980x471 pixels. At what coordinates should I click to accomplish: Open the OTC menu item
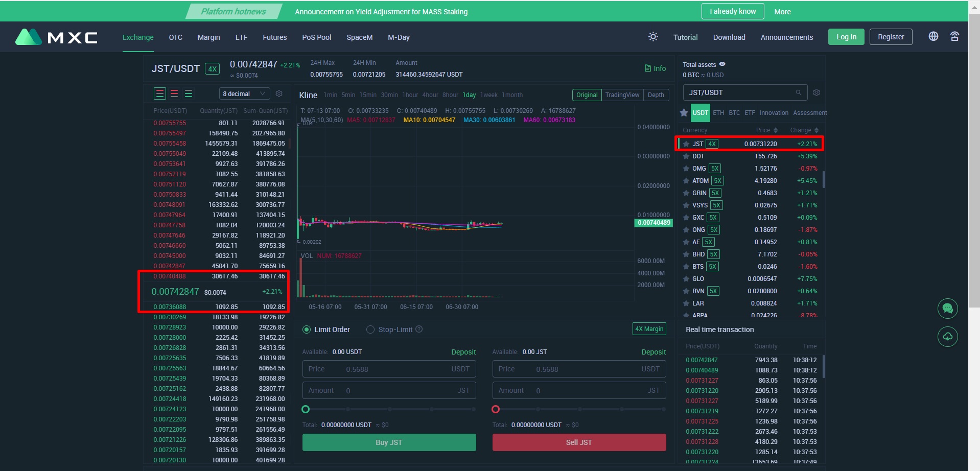(x=176, y=37)
